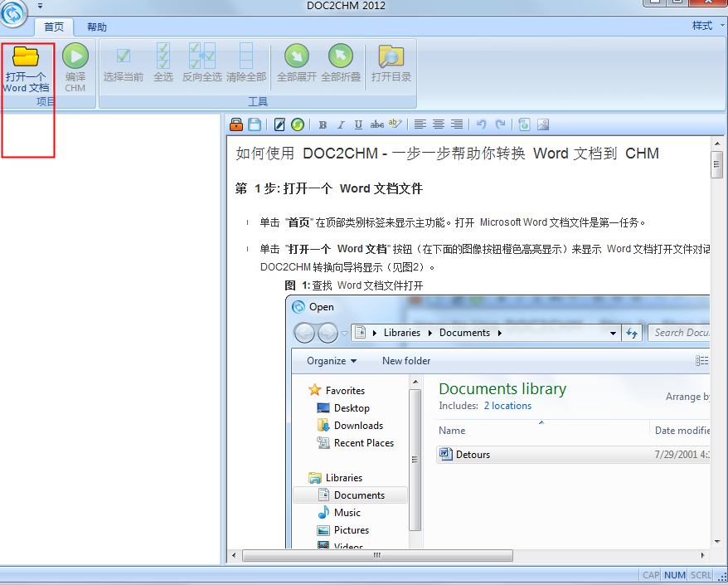Click 'New folder' in the embedded dialog image

click(406, 361)
